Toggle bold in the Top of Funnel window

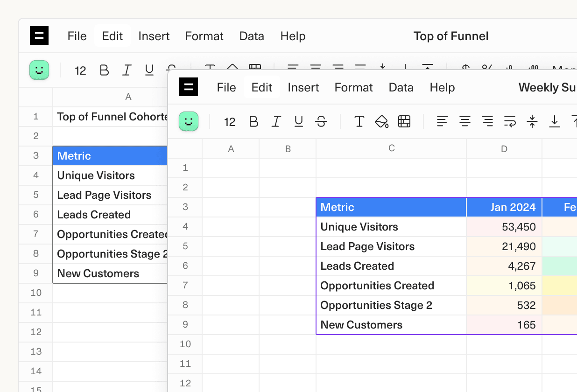pyautogui.click(x=104, y=70)
